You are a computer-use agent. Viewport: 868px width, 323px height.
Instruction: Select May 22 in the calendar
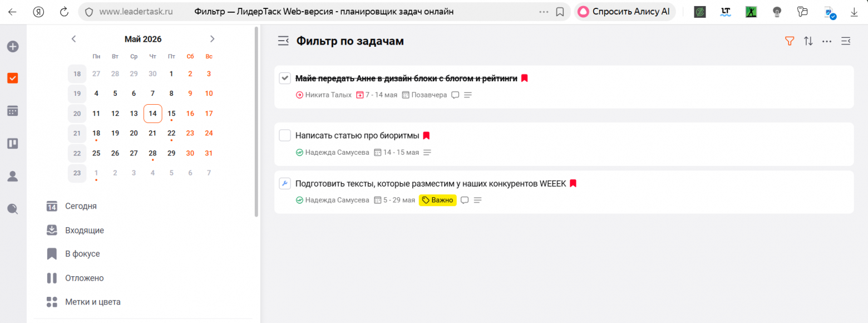[x=171, y=133]
